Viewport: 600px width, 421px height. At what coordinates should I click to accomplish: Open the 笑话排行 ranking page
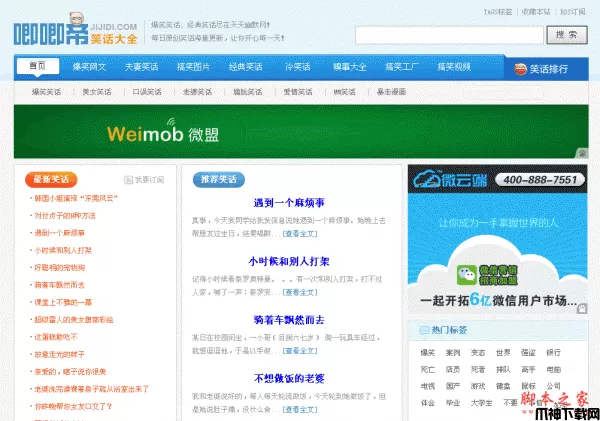click(549, 69)
